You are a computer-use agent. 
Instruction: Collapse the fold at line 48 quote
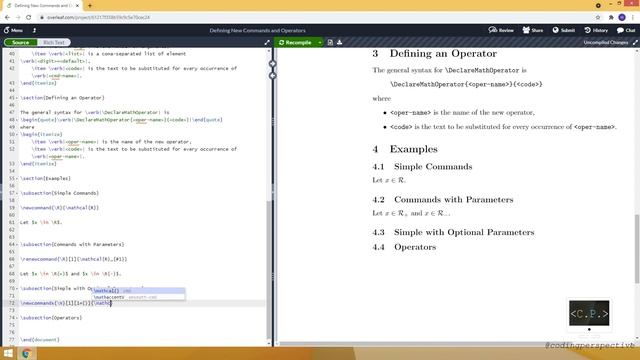pyautogui.click(x=17, y=120)
